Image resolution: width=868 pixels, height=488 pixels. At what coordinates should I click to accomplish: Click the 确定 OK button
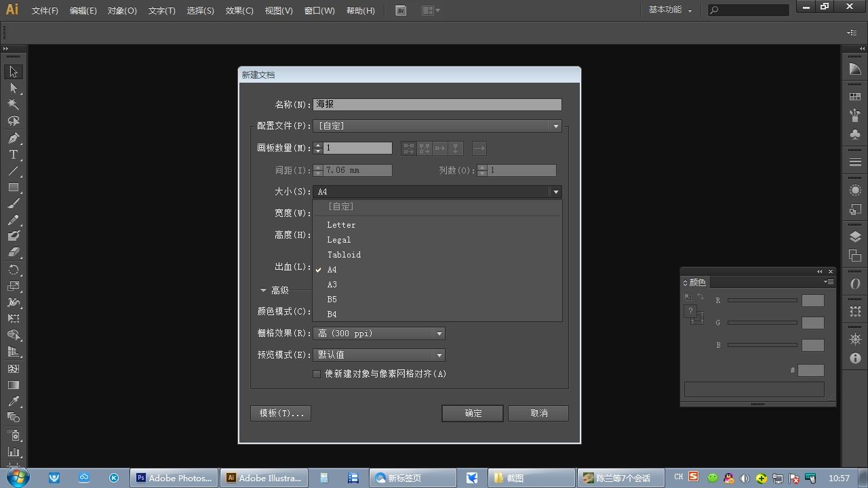[473, 413]
